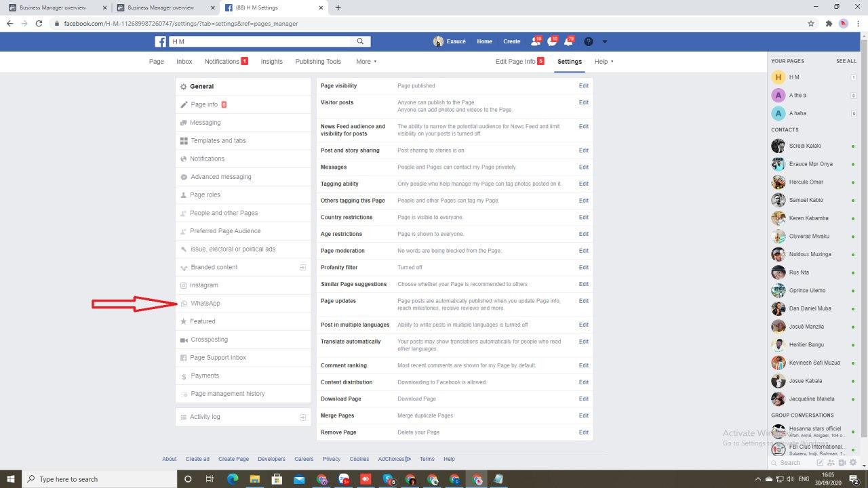Click the browser address bar
The image size is (868, 488).
tap(427, 23)
